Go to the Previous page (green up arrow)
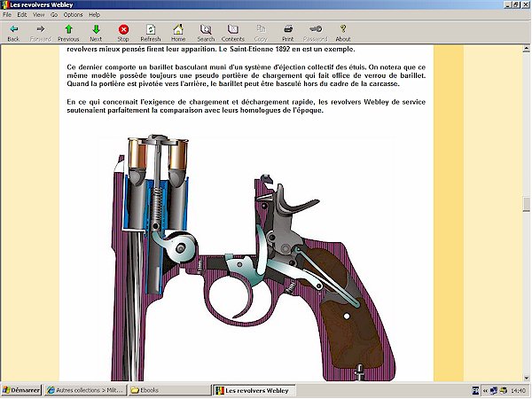Screen dimensions: 532x399 coord(68,29)
